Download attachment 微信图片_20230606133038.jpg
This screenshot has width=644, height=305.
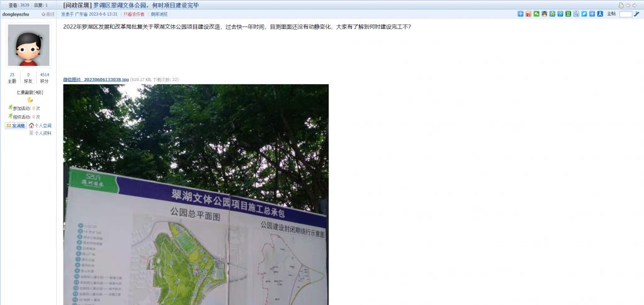pyautogui.click(x=96, y=79)
